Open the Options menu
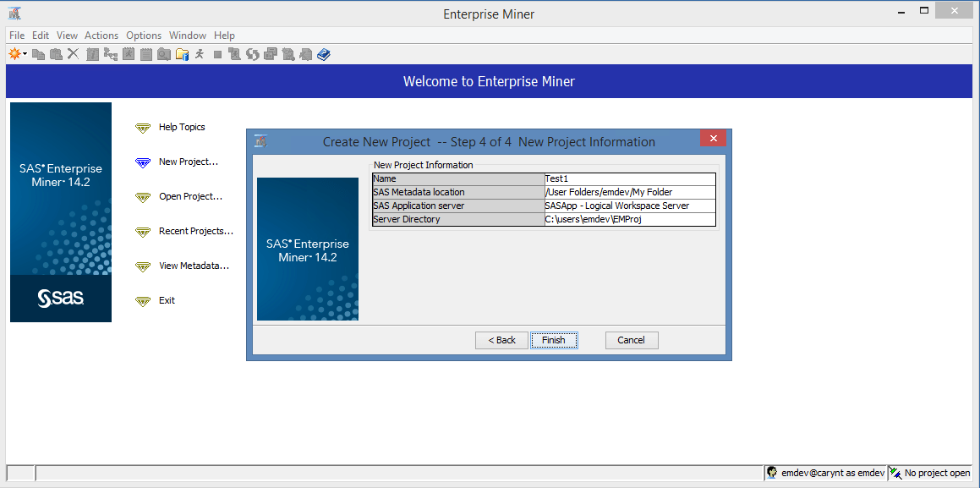This screenshot has width=980, height=488. (143, 36)
